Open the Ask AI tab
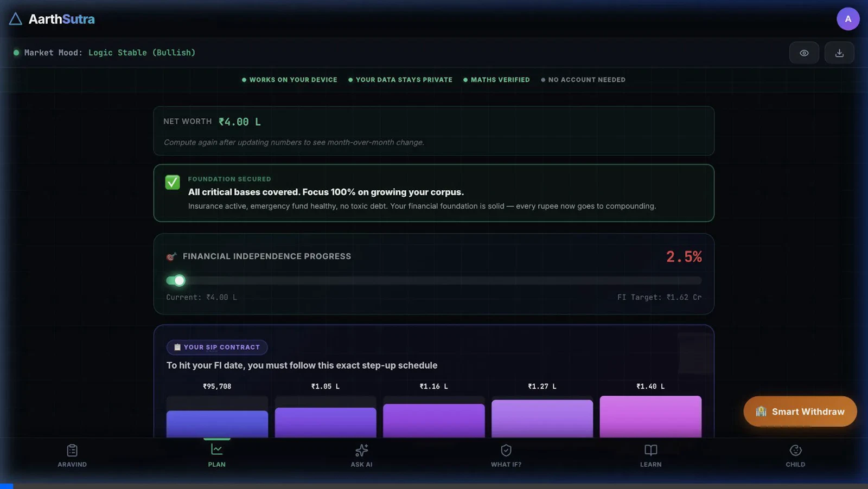This screenshot has height=489, width=868. point(361,456)
